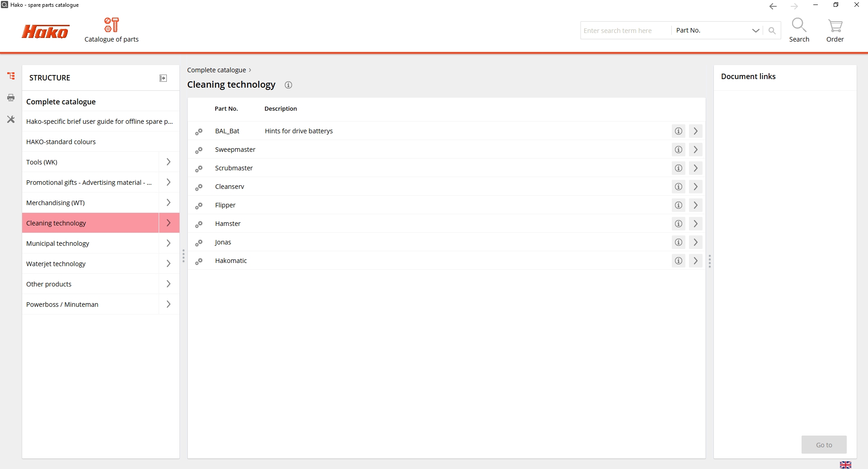Select Hints for drive batterys description
The width and height of the screenshot is (868, 469).
click(x=299, y=131)
